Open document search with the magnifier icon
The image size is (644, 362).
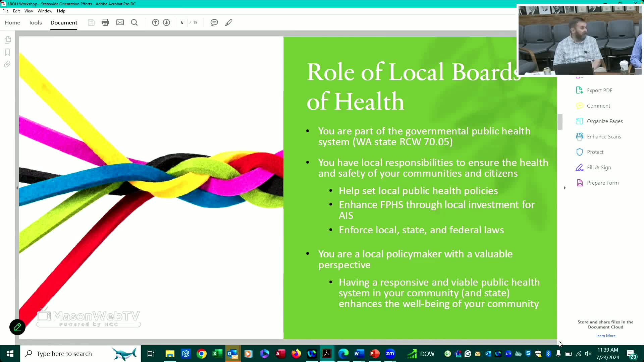click(134, 22)
